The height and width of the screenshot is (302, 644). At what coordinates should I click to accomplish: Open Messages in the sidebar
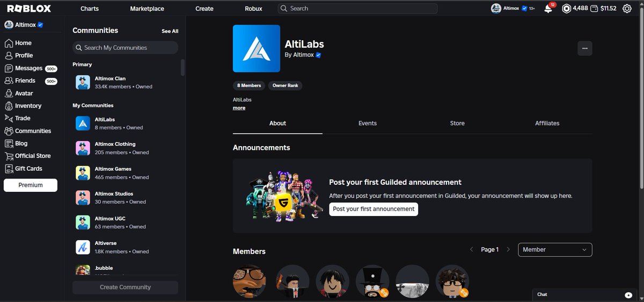31,68
